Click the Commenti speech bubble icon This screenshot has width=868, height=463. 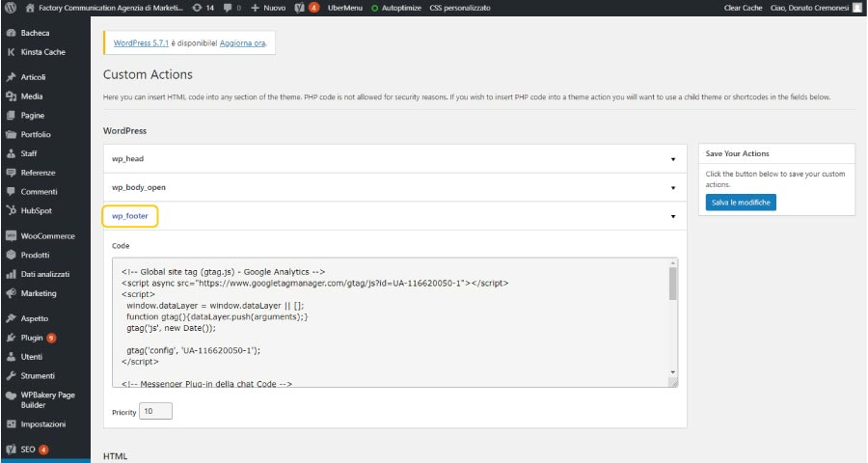tap(11, 192)
